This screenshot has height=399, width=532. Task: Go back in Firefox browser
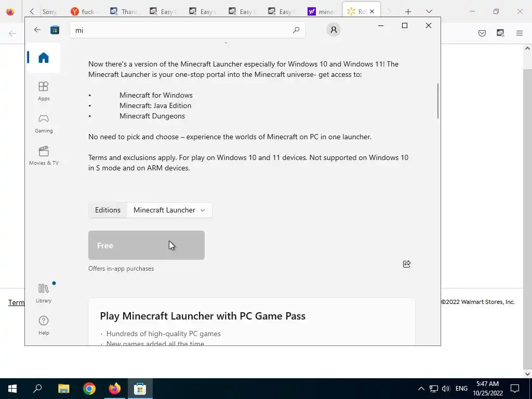12,33
